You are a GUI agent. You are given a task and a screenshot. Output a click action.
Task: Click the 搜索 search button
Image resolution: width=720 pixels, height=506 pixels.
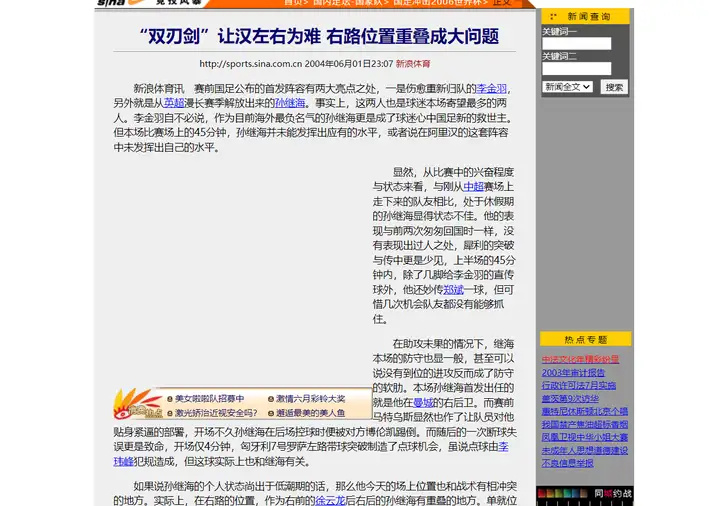[x=613, y=87]
